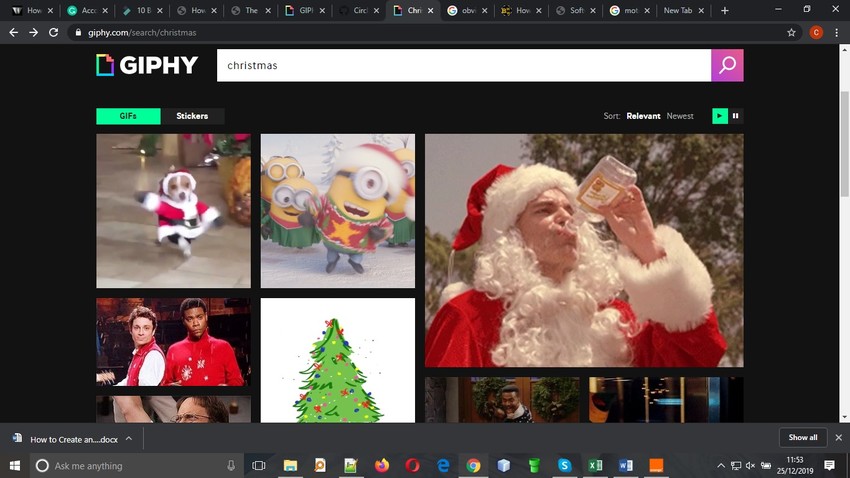Open Word from taskbar
The image size is (850, 478).
[x=626, y=466]
